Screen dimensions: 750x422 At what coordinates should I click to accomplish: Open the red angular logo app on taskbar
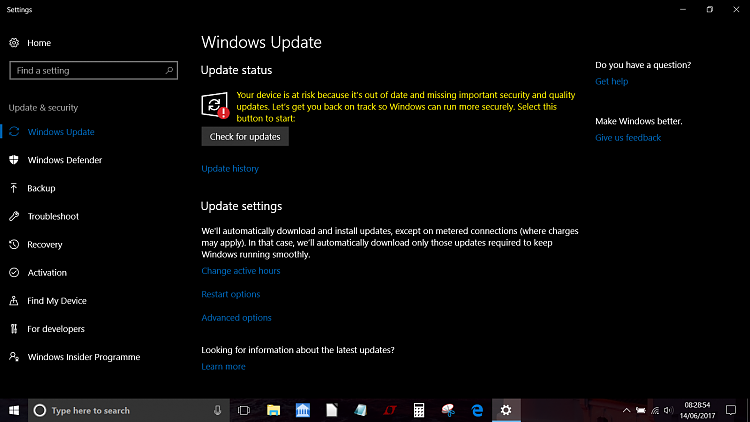click(390, 411)
